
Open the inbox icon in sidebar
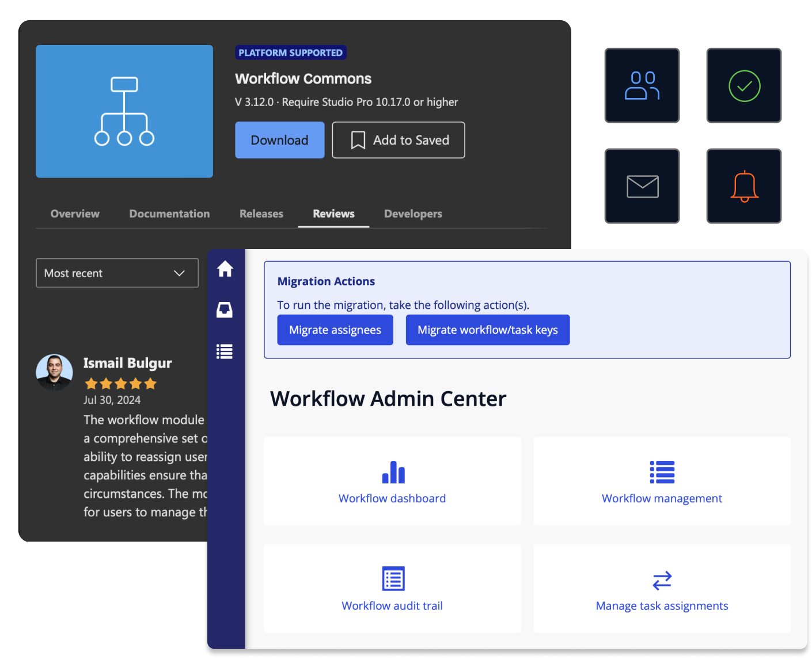coord(225,310)
